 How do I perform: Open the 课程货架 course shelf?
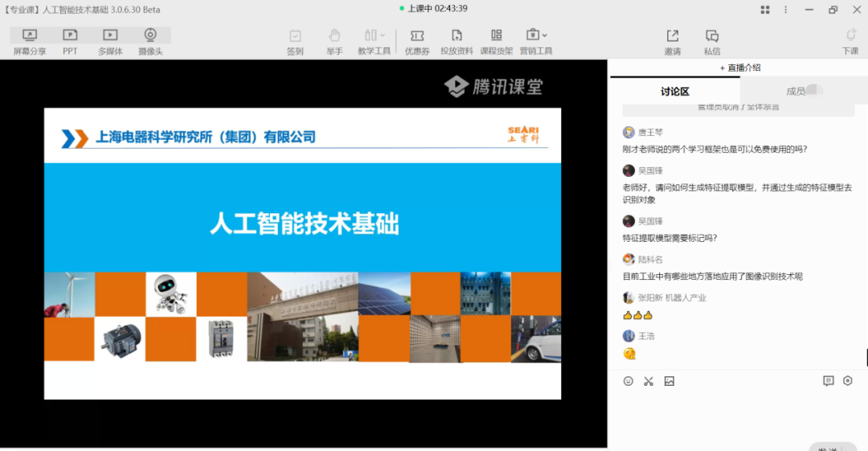[x=496, y=41]
